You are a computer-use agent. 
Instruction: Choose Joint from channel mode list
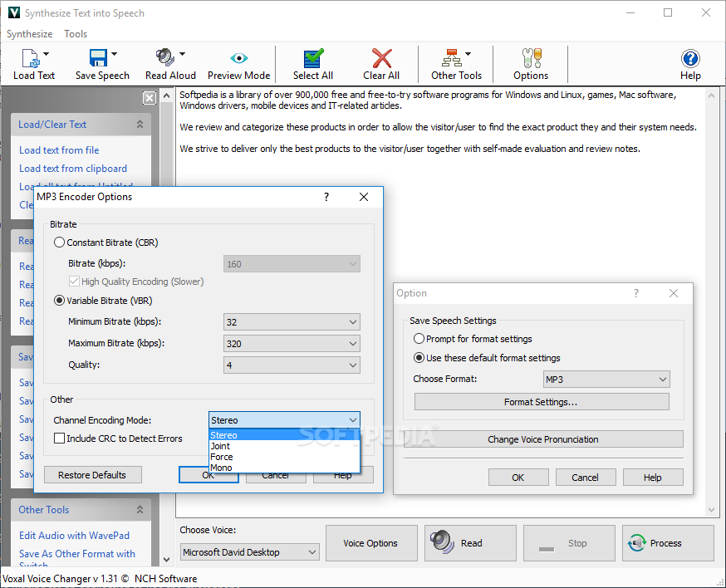point(284,446)
